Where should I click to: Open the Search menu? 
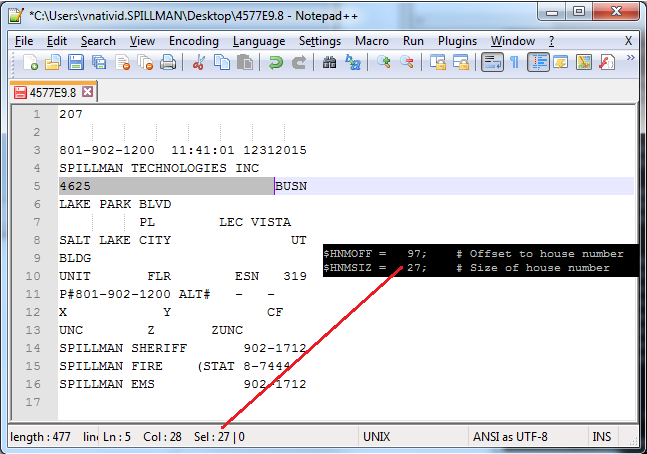coord(98,41)
